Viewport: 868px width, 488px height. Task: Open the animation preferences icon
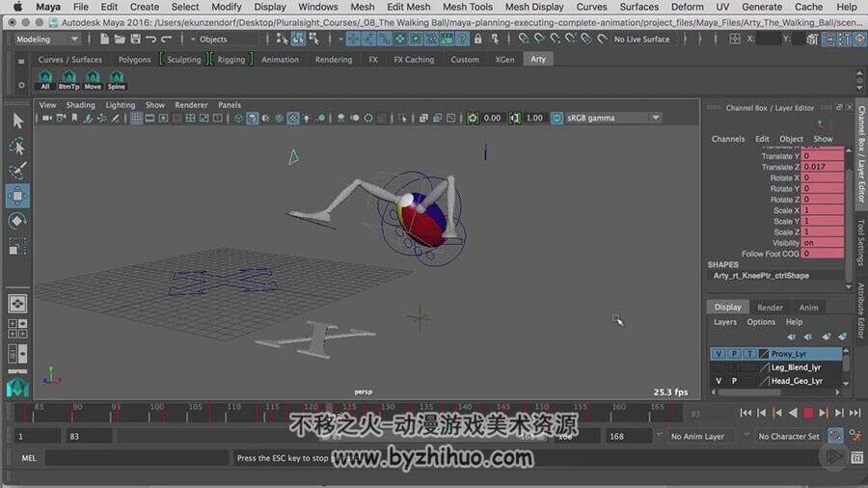pyautogui.click(x=855, y=437)
